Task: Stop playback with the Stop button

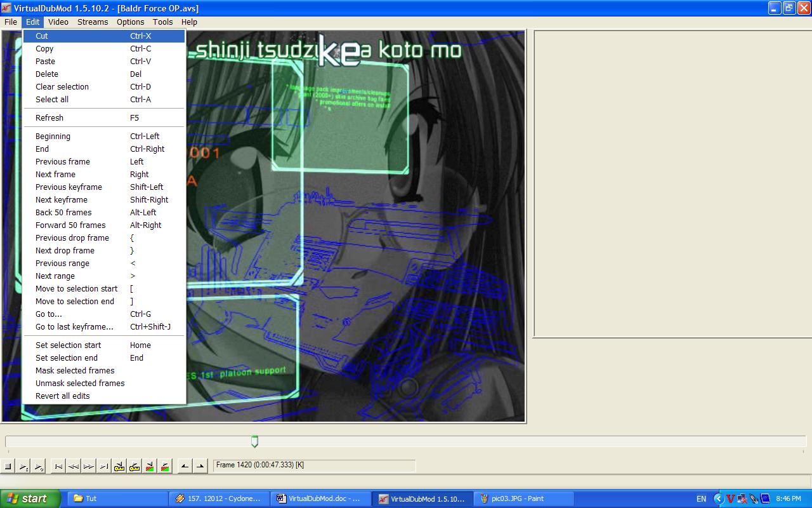Action: pos(8,467)
